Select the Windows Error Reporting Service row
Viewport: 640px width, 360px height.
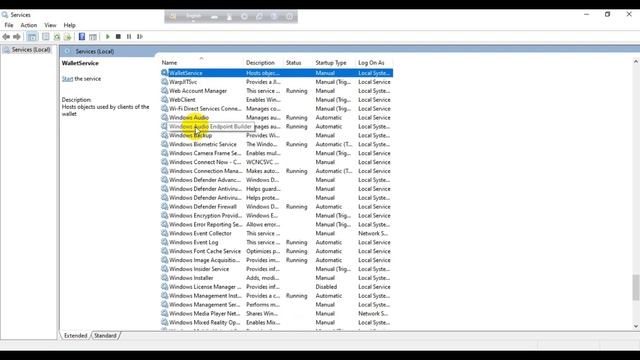pyautogui.click(x=276, y=224)
